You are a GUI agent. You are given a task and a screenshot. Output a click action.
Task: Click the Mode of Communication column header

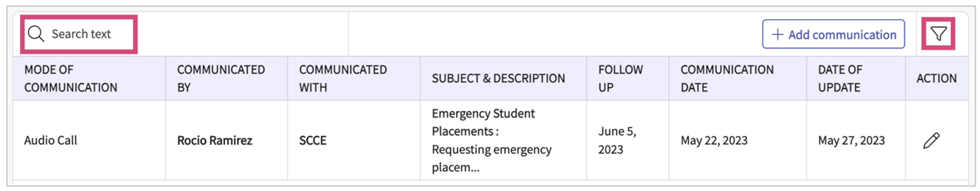tap(71, 79)
